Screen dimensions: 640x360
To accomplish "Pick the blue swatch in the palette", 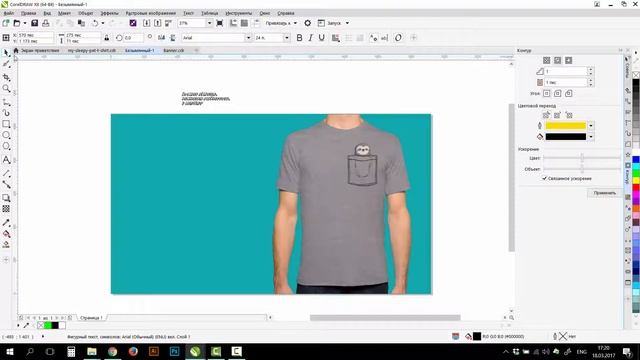I will 636,160.
